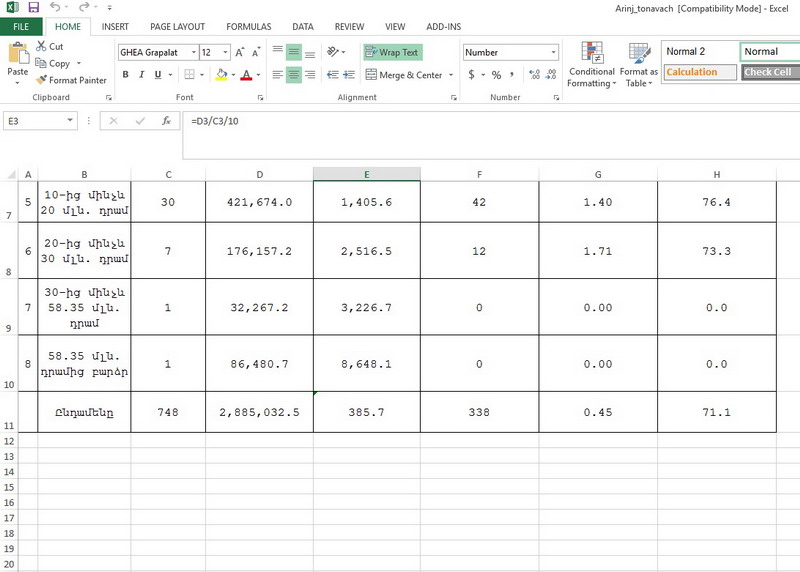Switch to the FORMULAS ribbon tab
The image size is (800, 572).
(x=248, y=27)
